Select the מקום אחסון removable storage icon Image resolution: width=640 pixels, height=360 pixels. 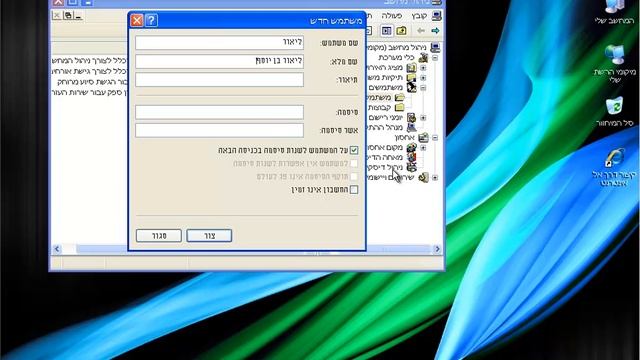[411, 147]
